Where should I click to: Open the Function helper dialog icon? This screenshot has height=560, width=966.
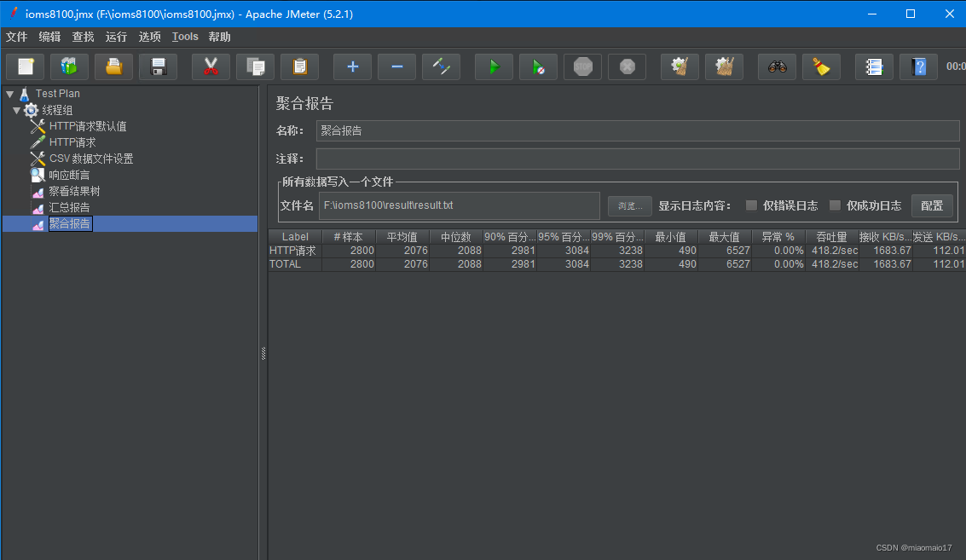(x=874, y=66)
